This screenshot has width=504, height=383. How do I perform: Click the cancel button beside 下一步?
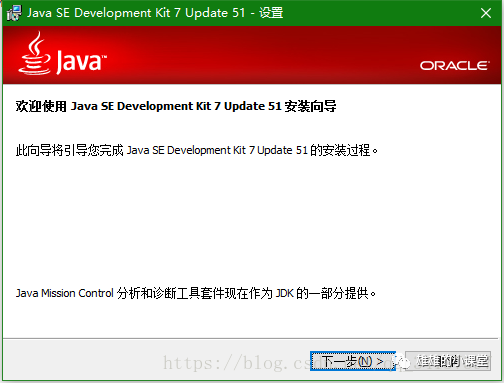(x=448, y=361)
